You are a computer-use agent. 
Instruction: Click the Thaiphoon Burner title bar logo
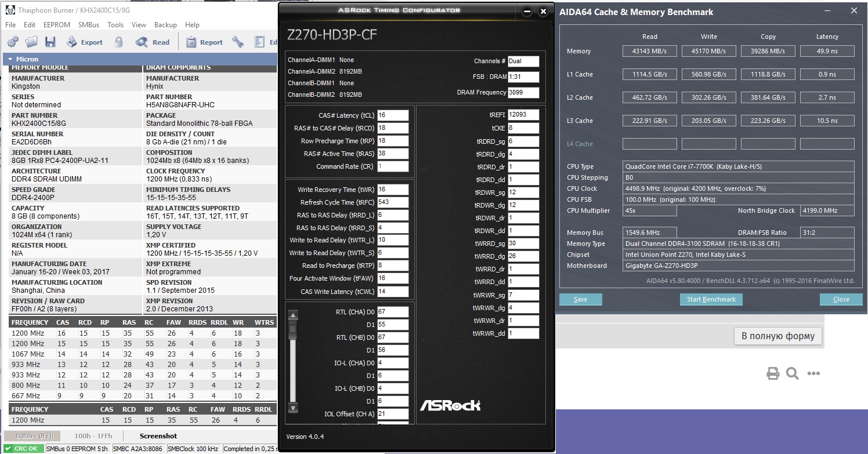(x=10, y=10)
